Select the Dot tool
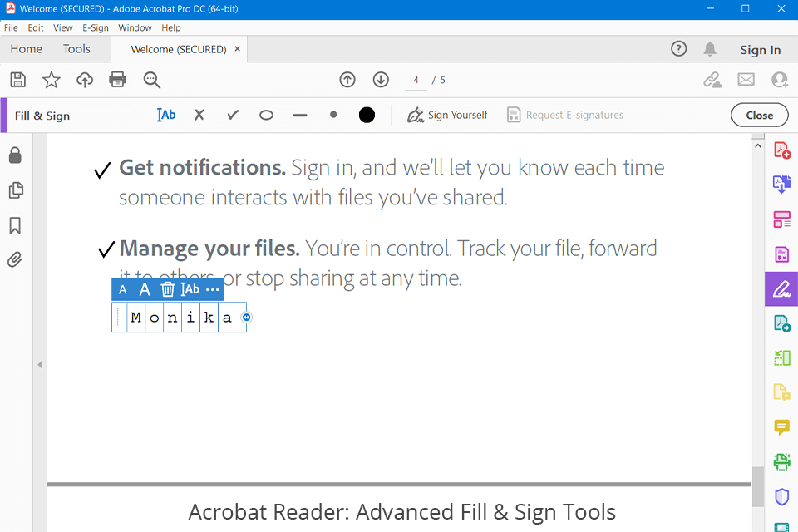The height and width of the screenshot is (532, 798). pos(333,115)
